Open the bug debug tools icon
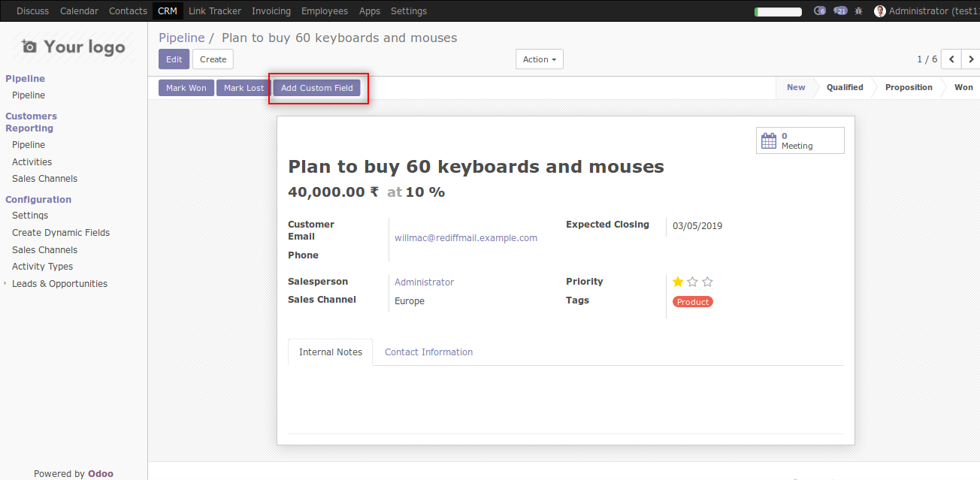980x480 pixels. point(859,11)
